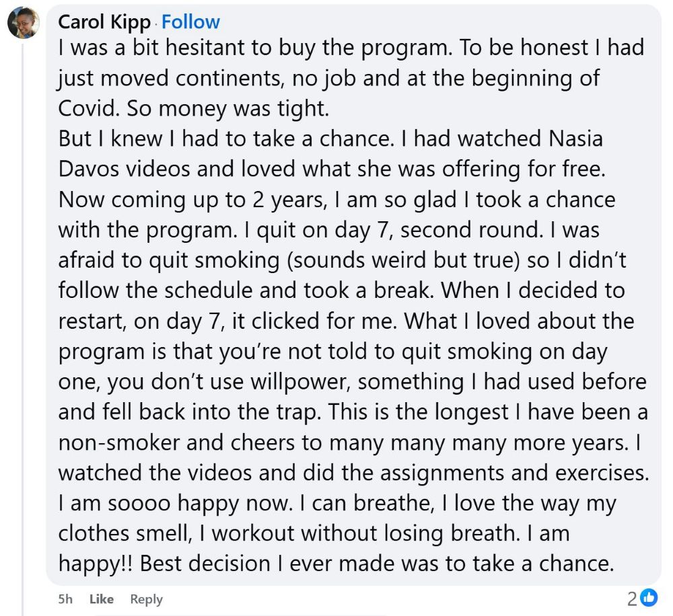This screenshot has height=616, width=673.
Task: Open the 5h comment timestamp
Action: pos(66,599)
